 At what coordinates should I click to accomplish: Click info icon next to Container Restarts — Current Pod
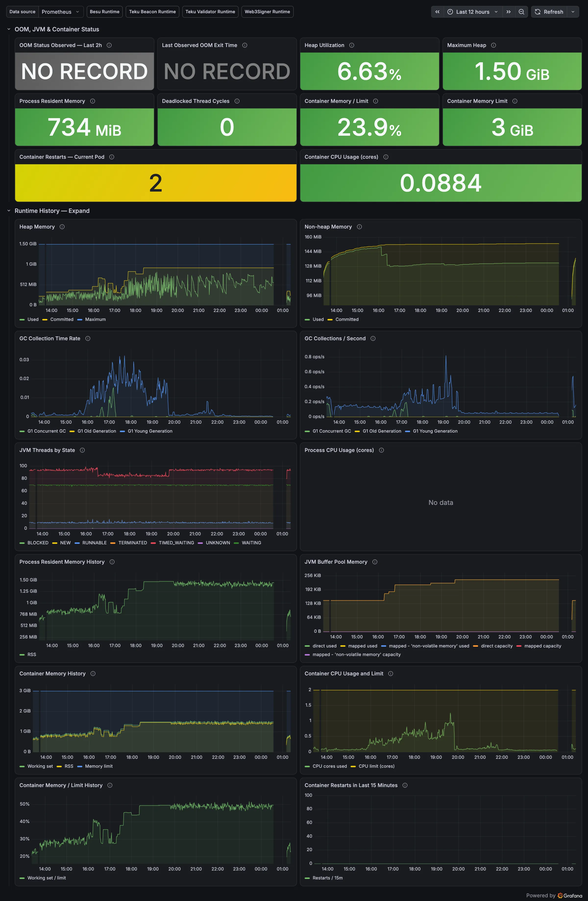112,157
